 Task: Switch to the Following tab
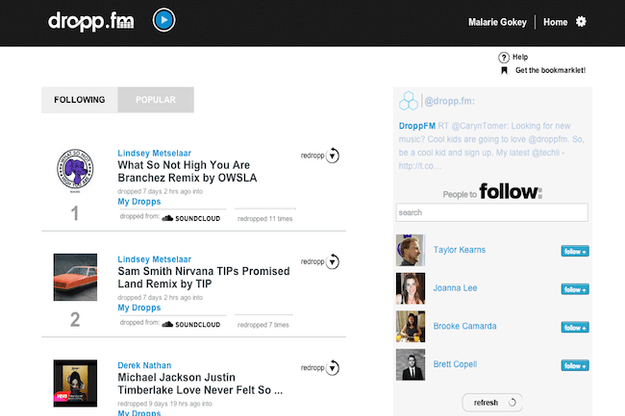pyautogui.click(x=80, y=100)
